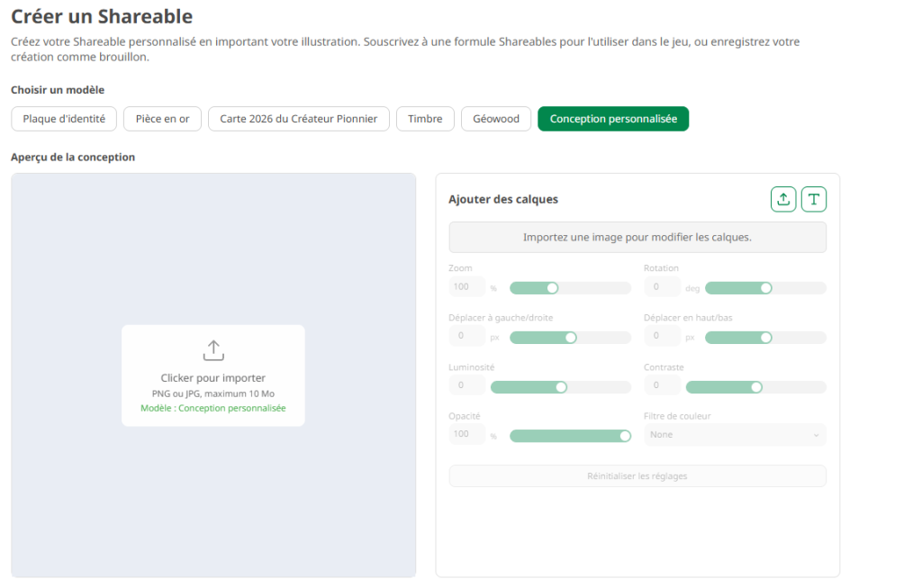
Task: Click the 'Créer un Shareable' heading
Action: (x=102, y=16)
